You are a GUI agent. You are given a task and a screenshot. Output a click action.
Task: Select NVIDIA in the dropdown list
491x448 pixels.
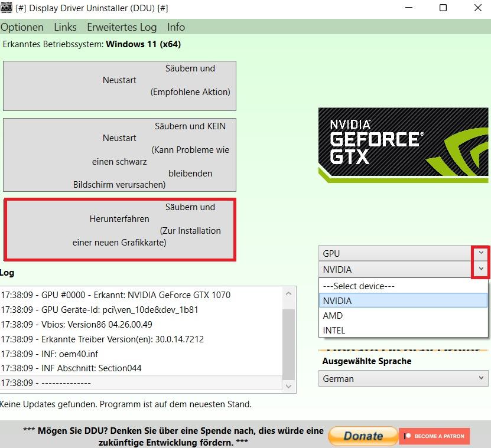click(x=404, y=300)
